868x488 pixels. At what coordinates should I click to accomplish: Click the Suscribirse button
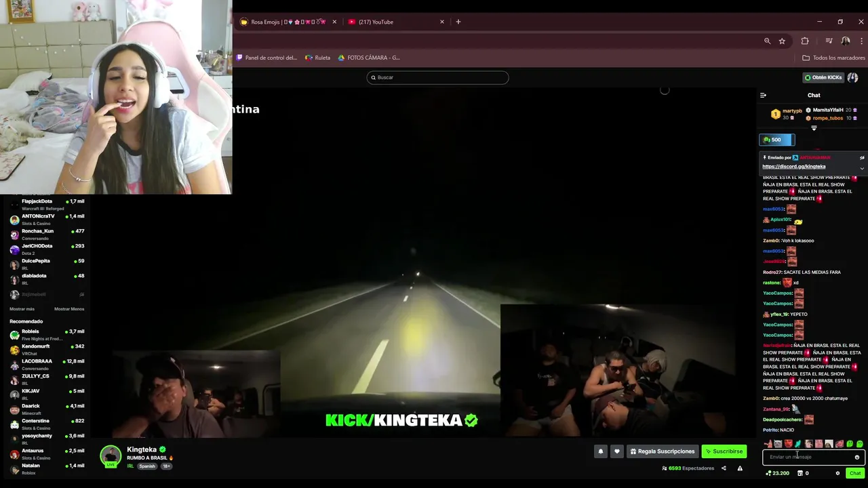[724, 451]
